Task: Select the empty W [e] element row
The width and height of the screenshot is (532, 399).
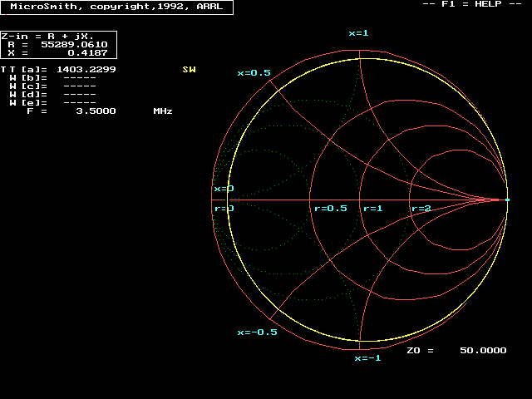Action: 52,103
